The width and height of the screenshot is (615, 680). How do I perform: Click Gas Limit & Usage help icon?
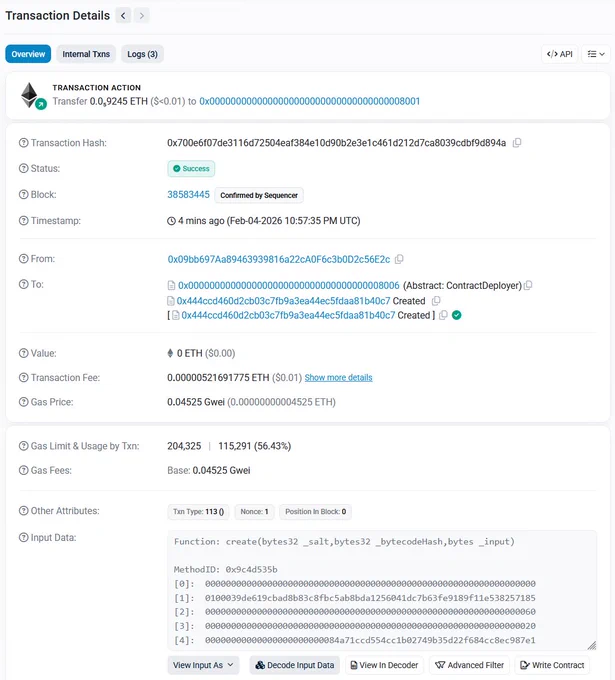(23, 446)
